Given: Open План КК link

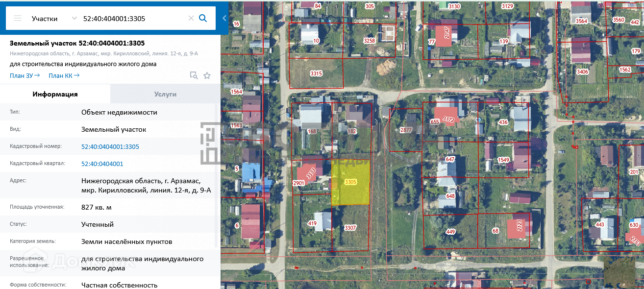Looking at the screenshot, I should point(64,75).
